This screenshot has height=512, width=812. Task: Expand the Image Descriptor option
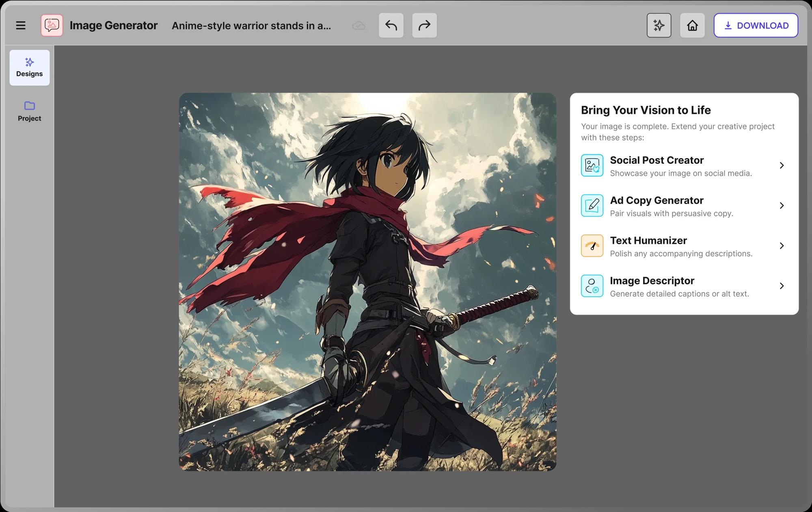click(782, 286)
